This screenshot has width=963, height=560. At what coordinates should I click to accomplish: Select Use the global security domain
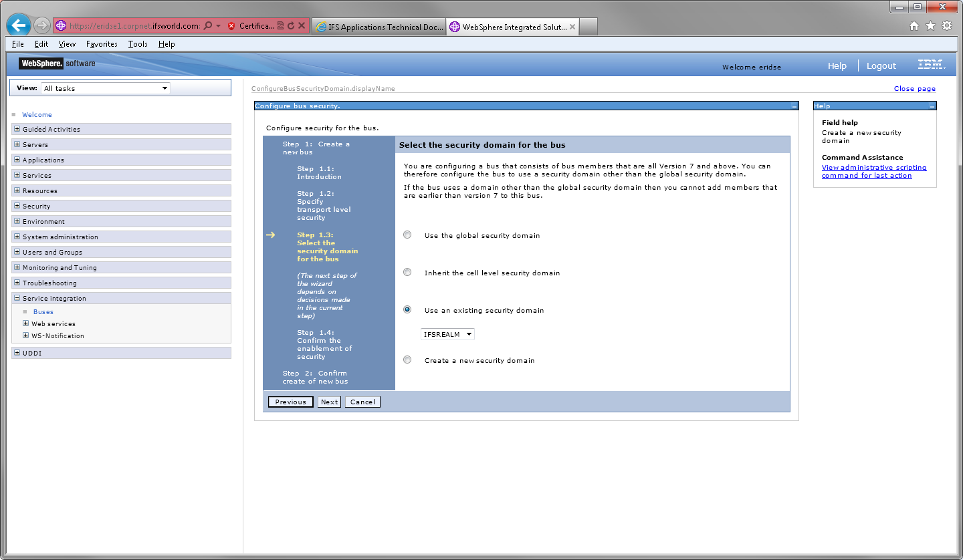(407, 235)
